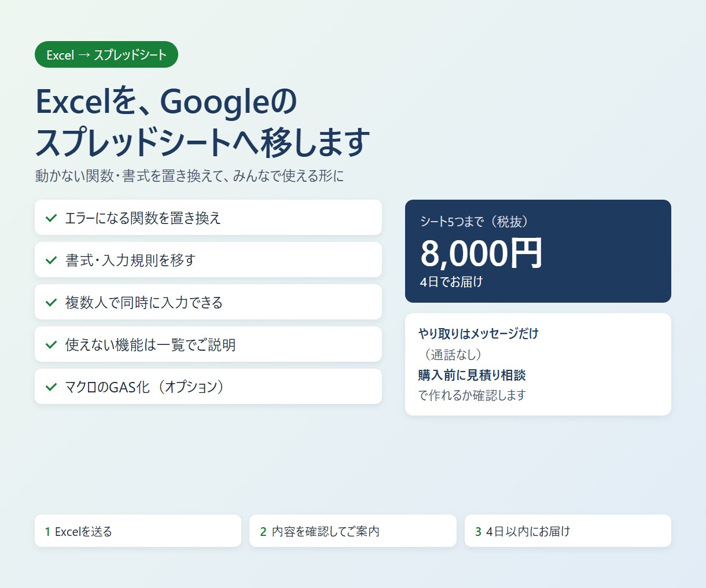Click the checkmark icon beside 書式・入力規則を移す
706x588 pixels.
click(x=52, y=260)
